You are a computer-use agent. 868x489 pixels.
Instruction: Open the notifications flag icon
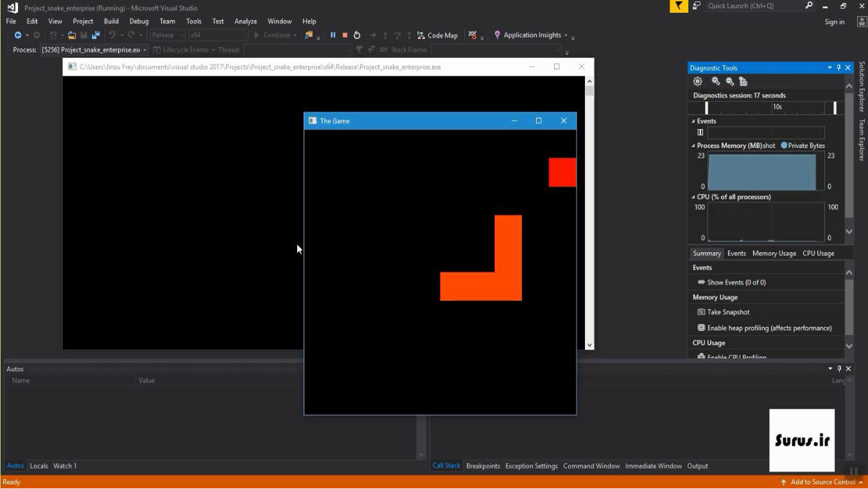click(x=679, y=6)
